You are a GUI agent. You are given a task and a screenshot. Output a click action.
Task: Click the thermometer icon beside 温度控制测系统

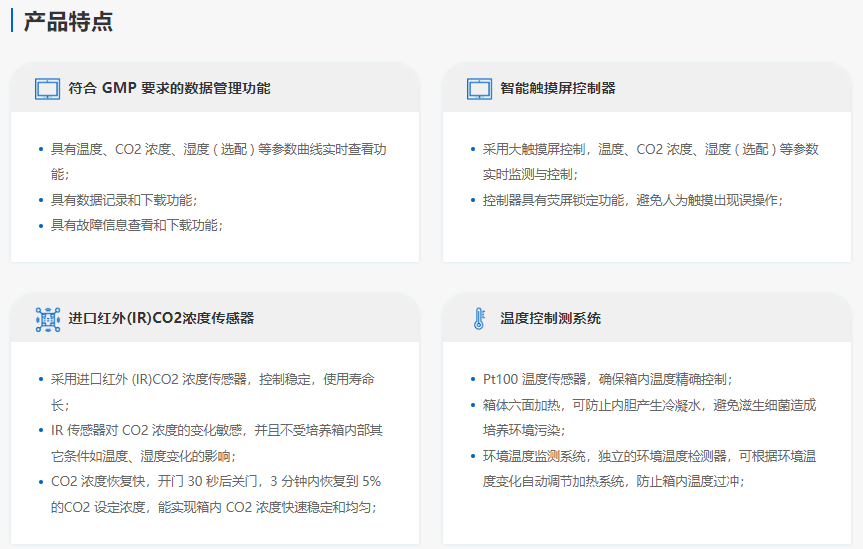(479, 319)
